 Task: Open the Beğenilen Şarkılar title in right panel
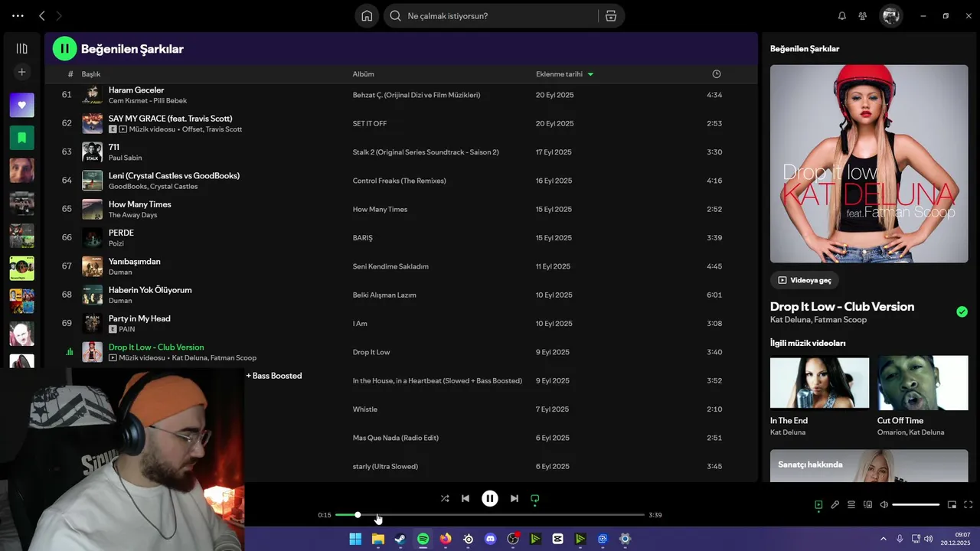tap(805, 48)
